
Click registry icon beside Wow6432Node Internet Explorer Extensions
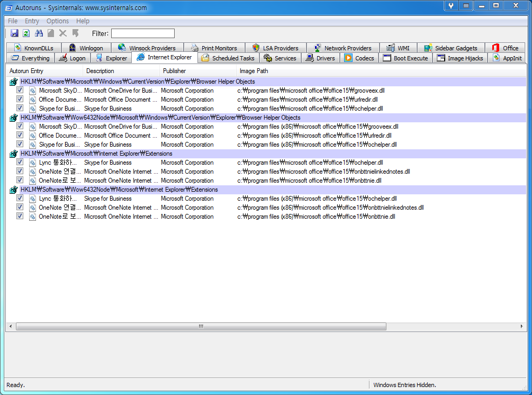tap(13, 190)
